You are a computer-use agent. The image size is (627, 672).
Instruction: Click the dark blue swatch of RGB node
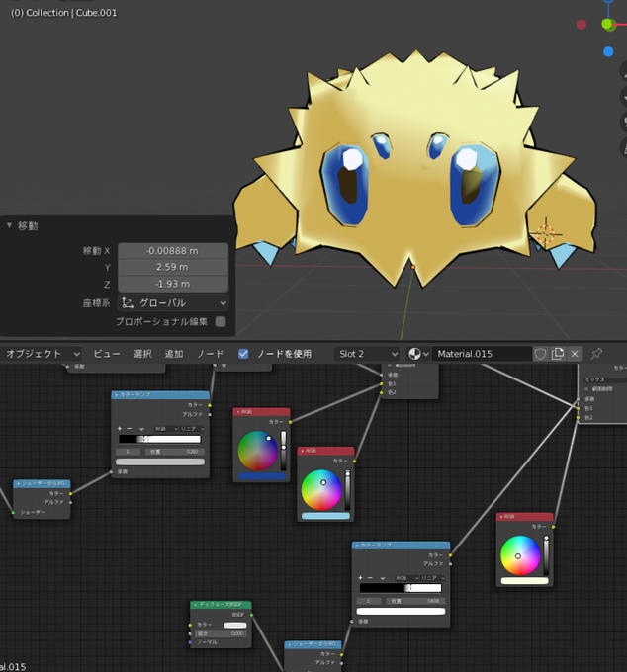point(262,476)
